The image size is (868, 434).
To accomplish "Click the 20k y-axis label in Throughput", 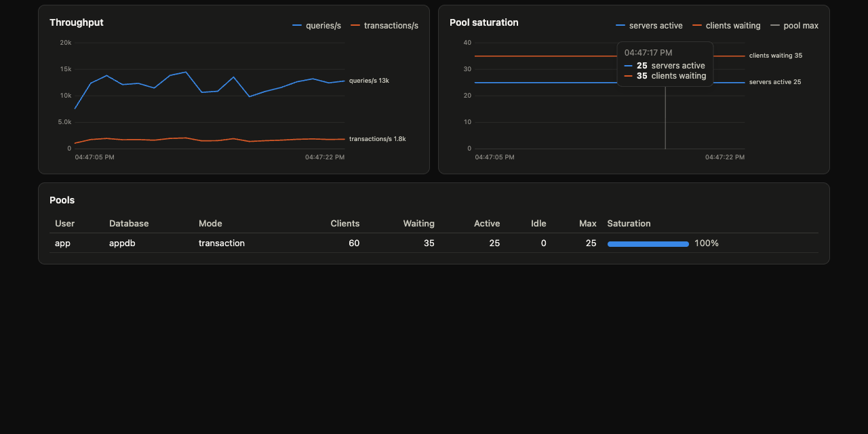I will 66,43.
